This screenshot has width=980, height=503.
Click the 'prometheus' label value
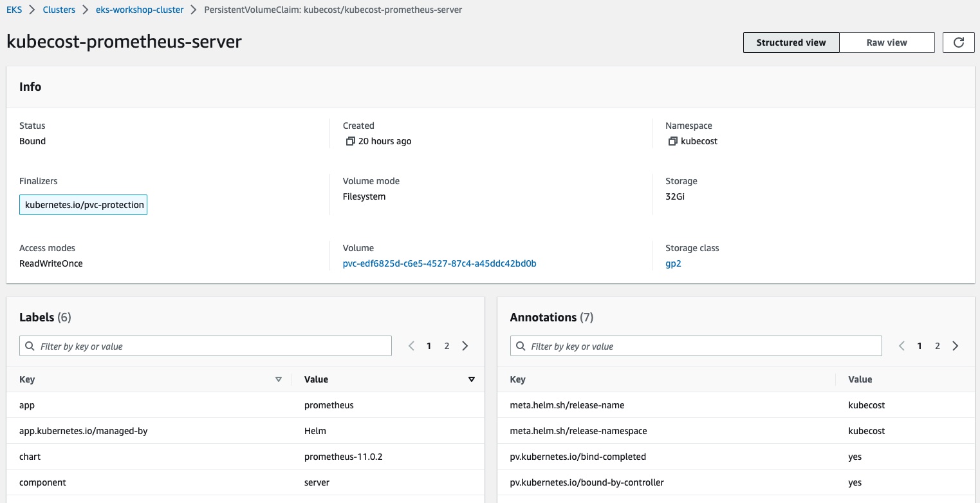click(x=329, y=405)
